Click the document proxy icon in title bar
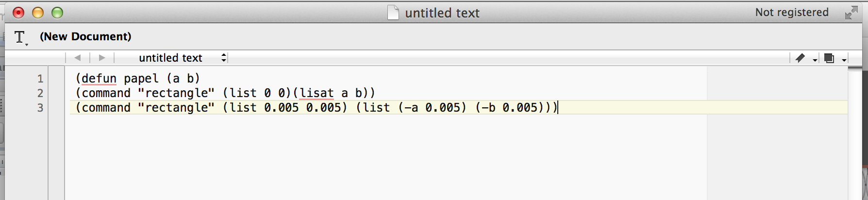Screen dimensions: 868x200 [x=393, y=13]
